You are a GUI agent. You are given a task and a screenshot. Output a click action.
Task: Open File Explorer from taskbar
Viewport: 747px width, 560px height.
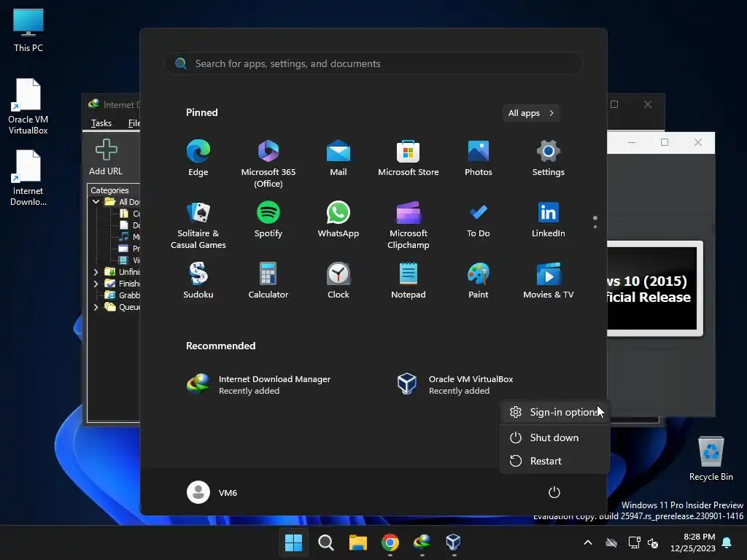point(357,542)
